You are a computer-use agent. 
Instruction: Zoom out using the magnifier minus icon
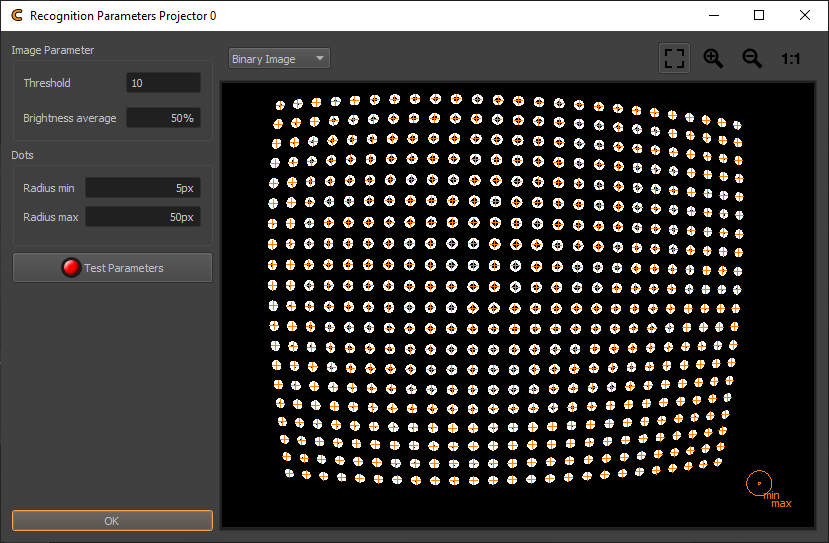pos(752,58)
